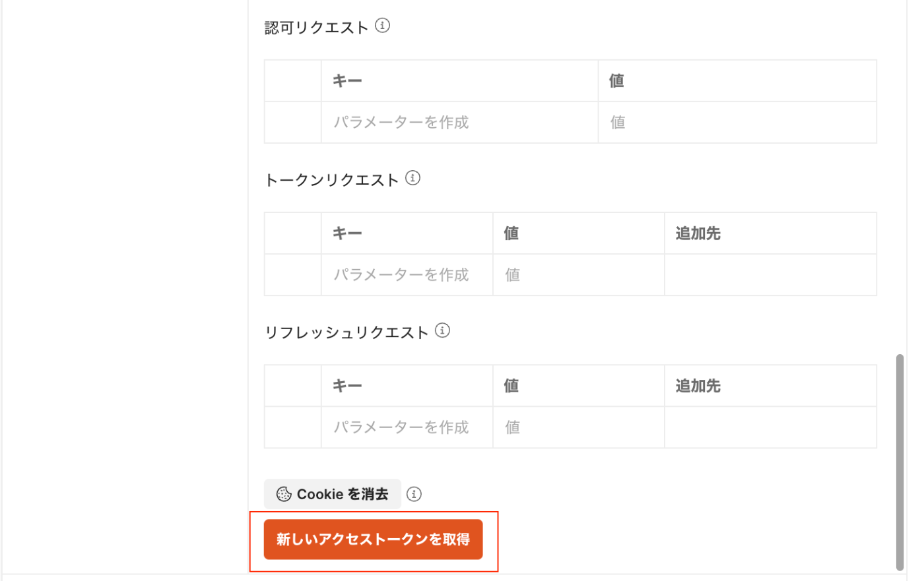Click info icon next to Cookie を消去
Viewport: 924px width, 581px height.
pyautogui.click(x=414, y=494)
